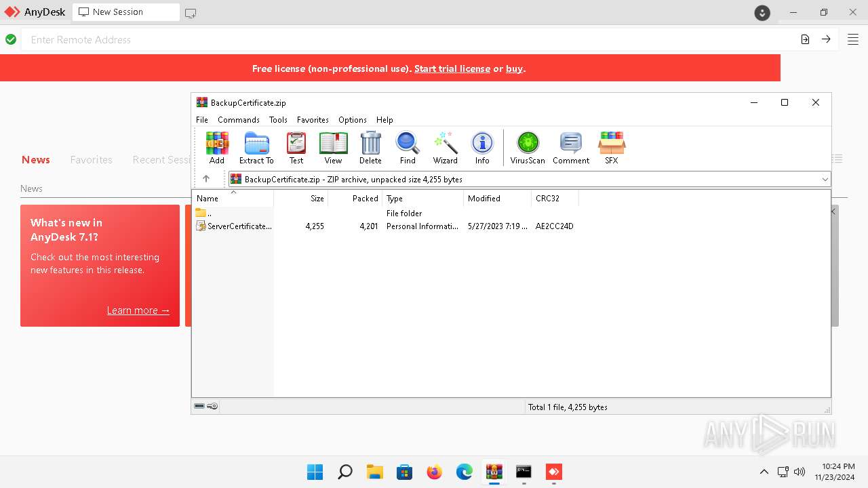
Task: Run the Test archive tool
Action: click(x=296, y=148)
